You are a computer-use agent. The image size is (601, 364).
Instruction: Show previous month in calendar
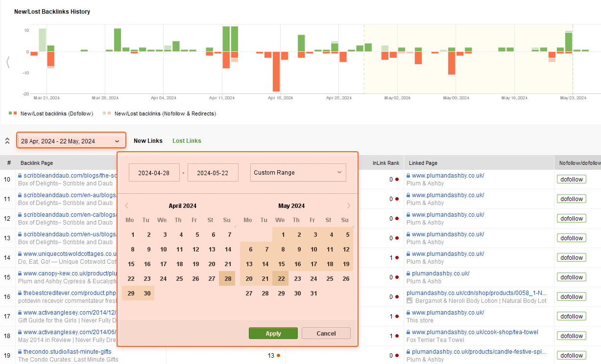(126, 205)
